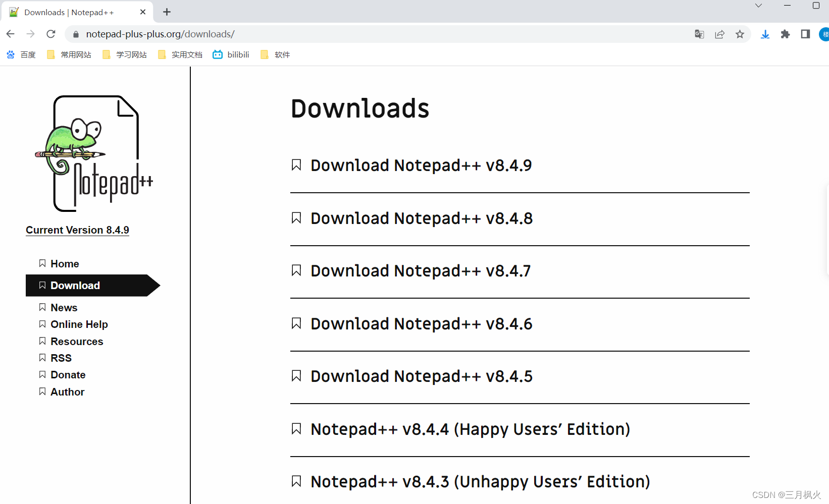
Task: Click Download Notepad++ v8.4.9 link
Action: (x=421, y=165)
